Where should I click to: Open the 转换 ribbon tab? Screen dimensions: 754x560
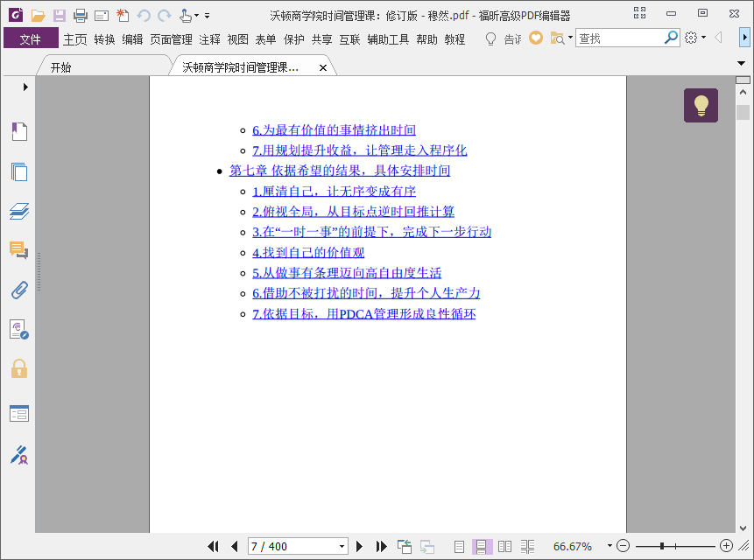tap(105, 39)
